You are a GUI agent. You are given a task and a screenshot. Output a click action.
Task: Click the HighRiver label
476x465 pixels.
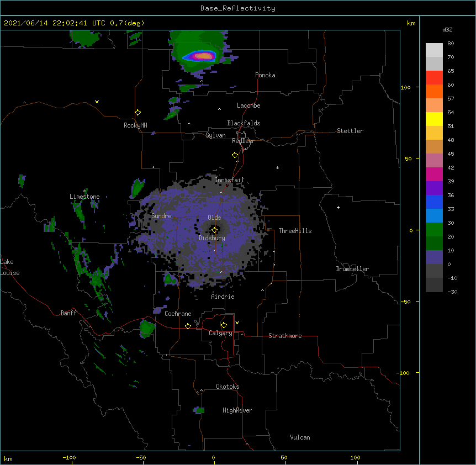click(237, 410)
